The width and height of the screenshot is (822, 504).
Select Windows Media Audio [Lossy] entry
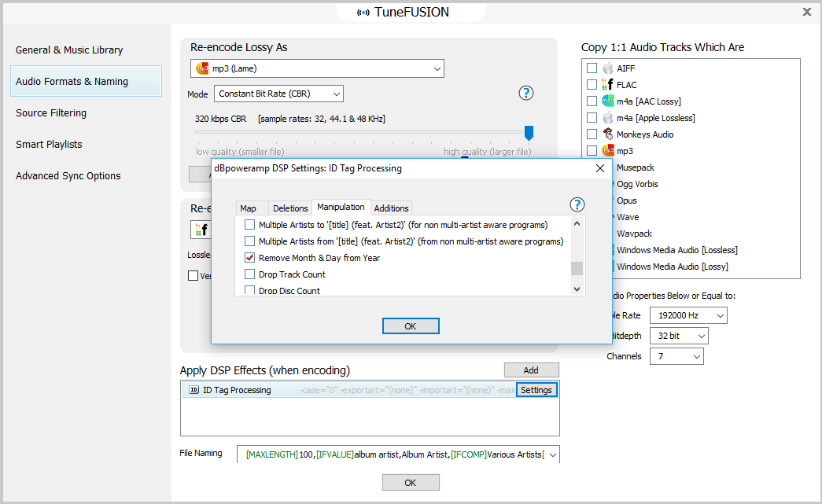(x=672, y=267)
